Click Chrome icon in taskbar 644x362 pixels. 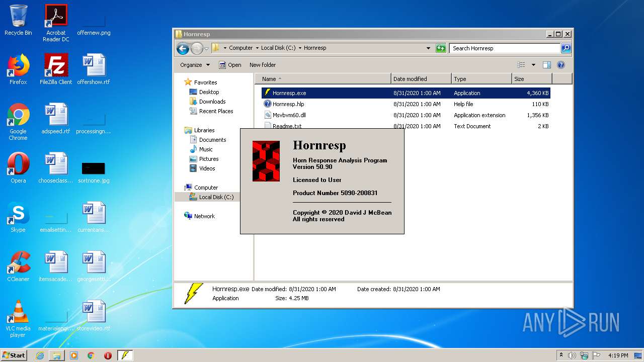[x=91, y=355]
